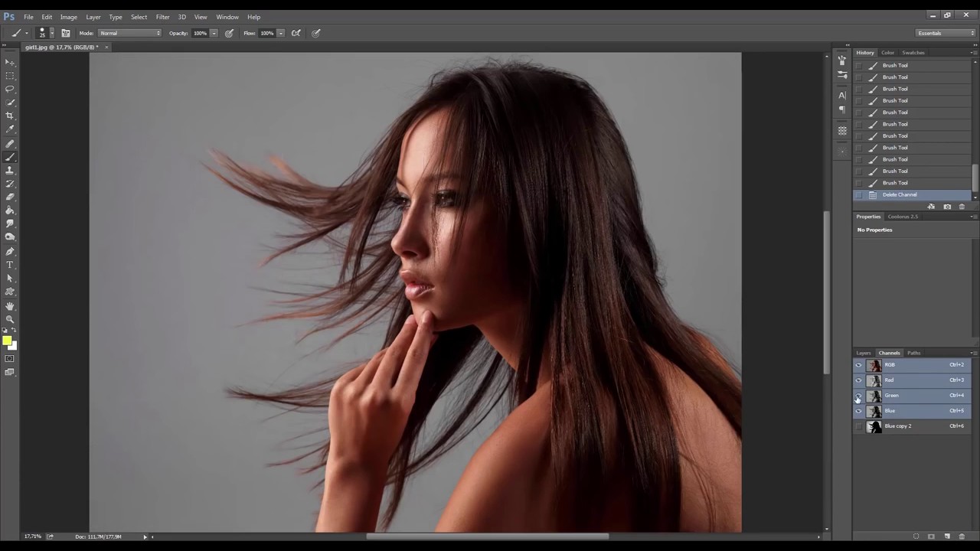Select the Spot Healing Brush tool
980x551 pixels.
point(10,144)
